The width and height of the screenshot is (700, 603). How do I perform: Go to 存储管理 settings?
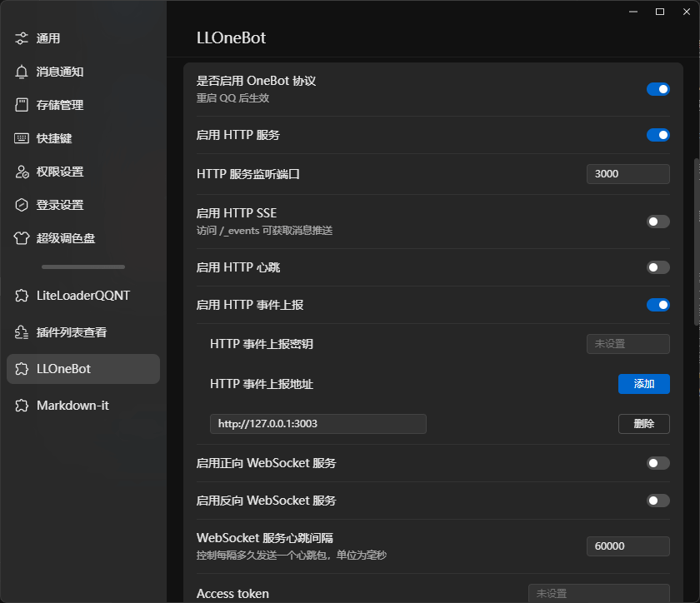pos(83,105)
